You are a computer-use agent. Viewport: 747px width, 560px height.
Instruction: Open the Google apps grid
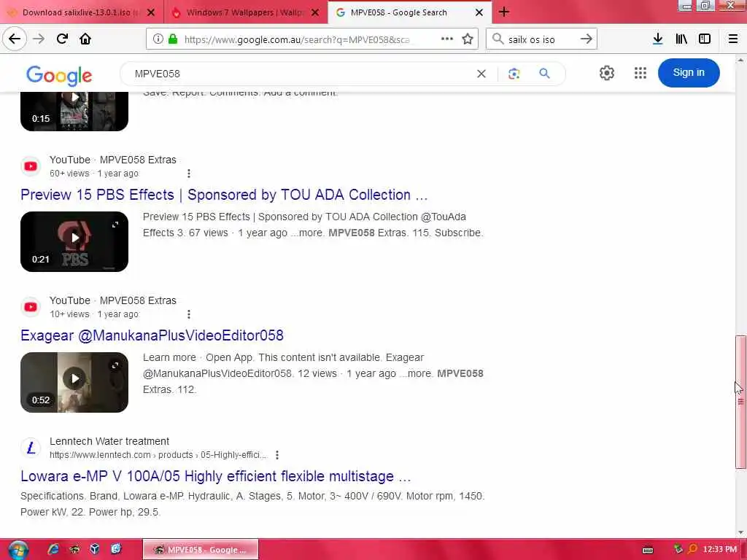pyautogui.click(x=640, y=73)
